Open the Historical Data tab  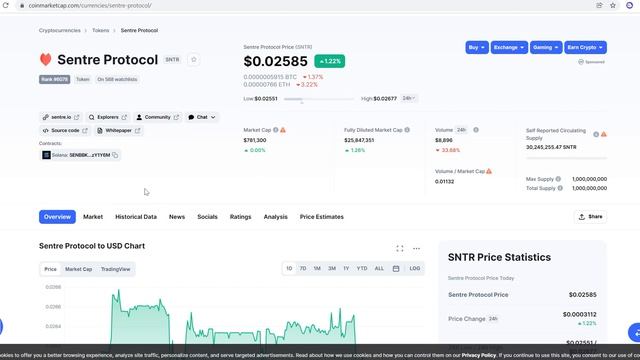point(136,217)
